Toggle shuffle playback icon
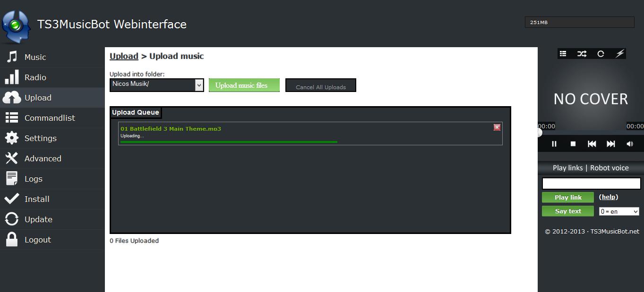 pyautogui.click(x=582, y=54)
